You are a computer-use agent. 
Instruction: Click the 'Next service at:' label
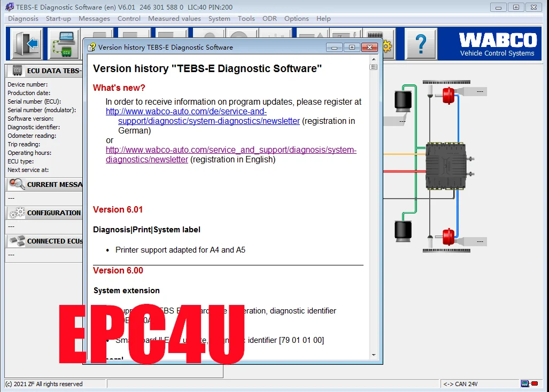tap(28, 170)
